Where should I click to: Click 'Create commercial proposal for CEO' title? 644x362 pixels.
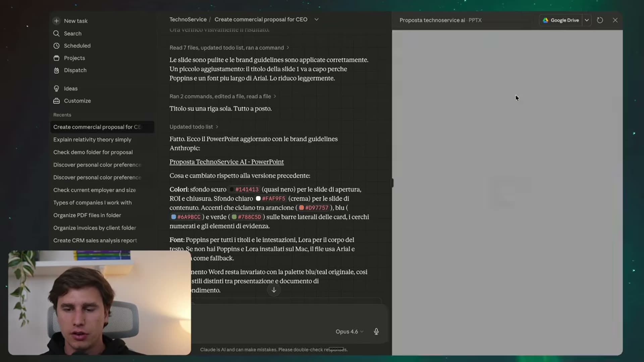(261, 19)
